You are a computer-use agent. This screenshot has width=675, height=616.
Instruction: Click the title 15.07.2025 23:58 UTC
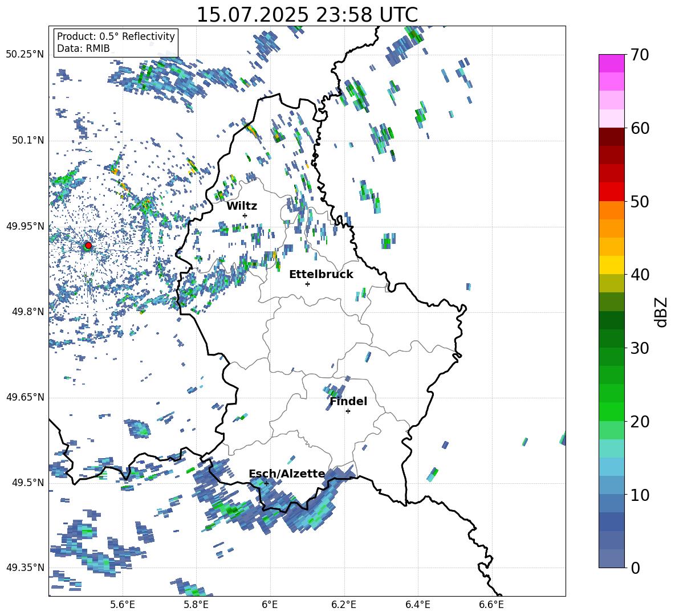click(x=307, y=15)
